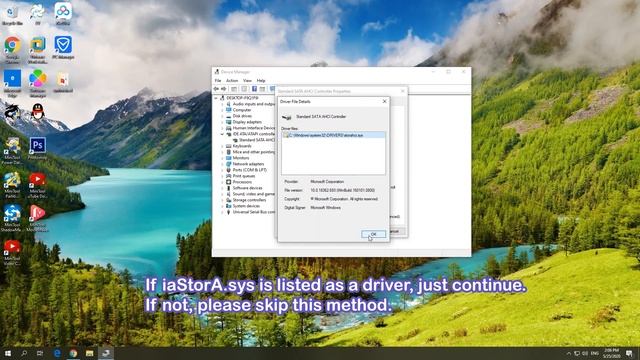
Task: Click OK in Driver File Details dialog
Action: (x=373, y=234)
